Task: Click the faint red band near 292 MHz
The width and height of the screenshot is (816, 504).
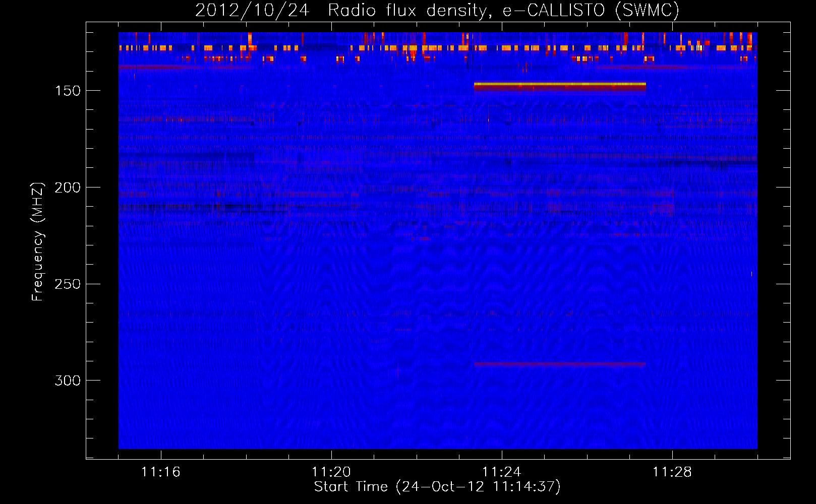Action: pyautogui.click(x=560, y=364)
